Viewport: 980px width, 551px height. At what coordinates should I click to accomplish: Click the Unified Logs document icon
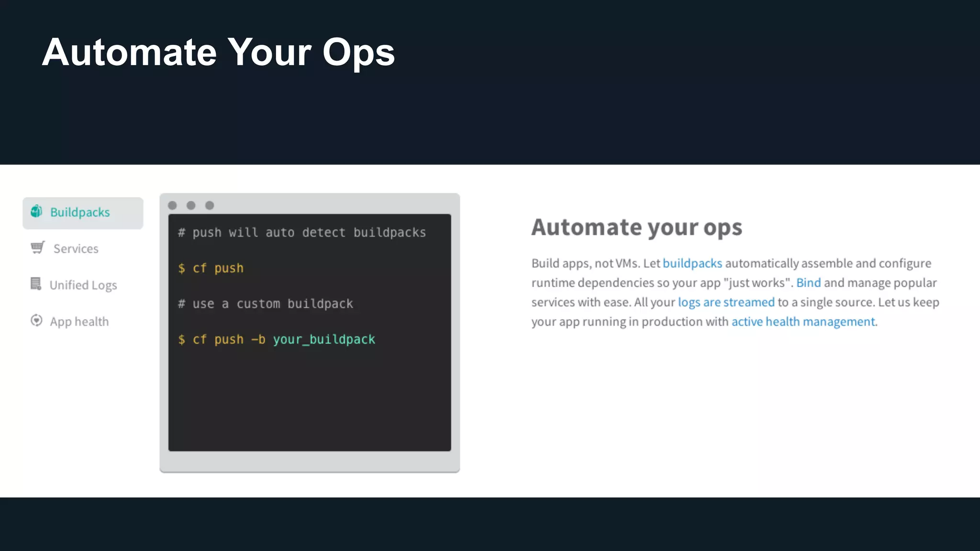click(x=36, y=284)
